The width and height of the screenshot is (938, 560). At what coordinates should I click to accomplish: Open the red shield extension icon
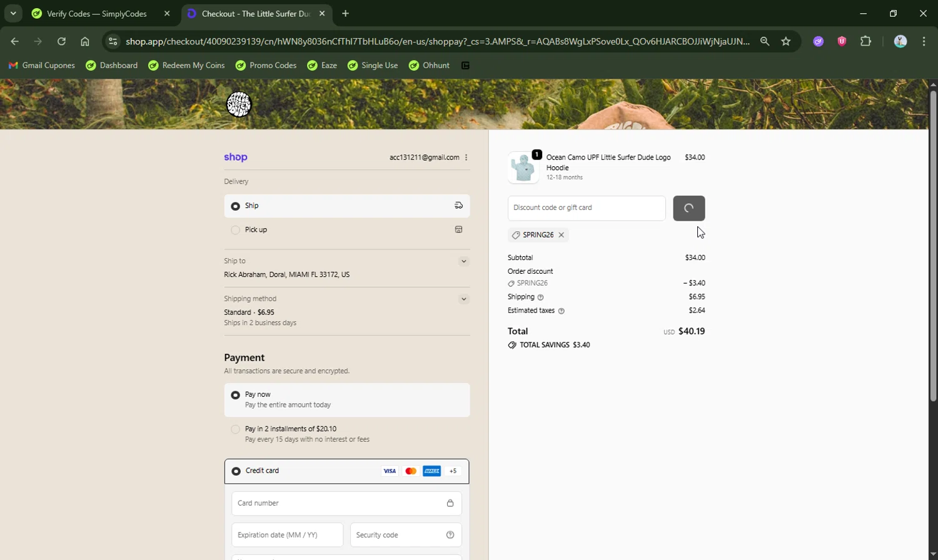pos(842,41)
